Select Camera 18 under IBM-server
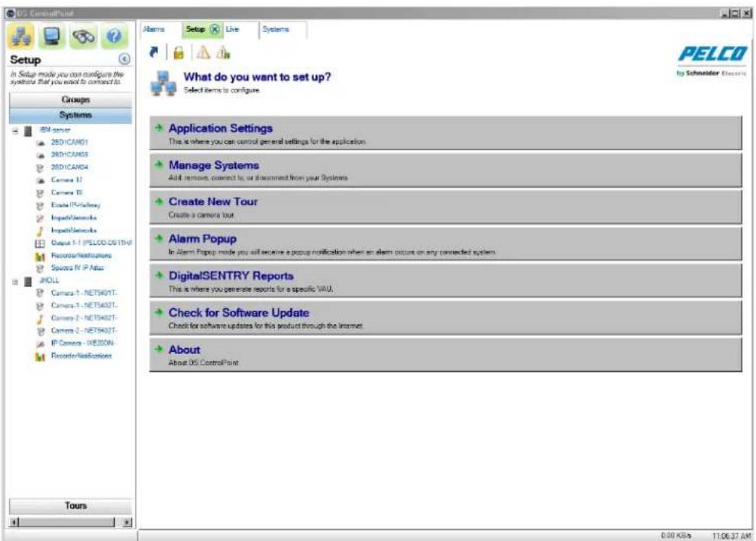Image resolution: width=756 pixels, height=541 pixels. [66, 192]
